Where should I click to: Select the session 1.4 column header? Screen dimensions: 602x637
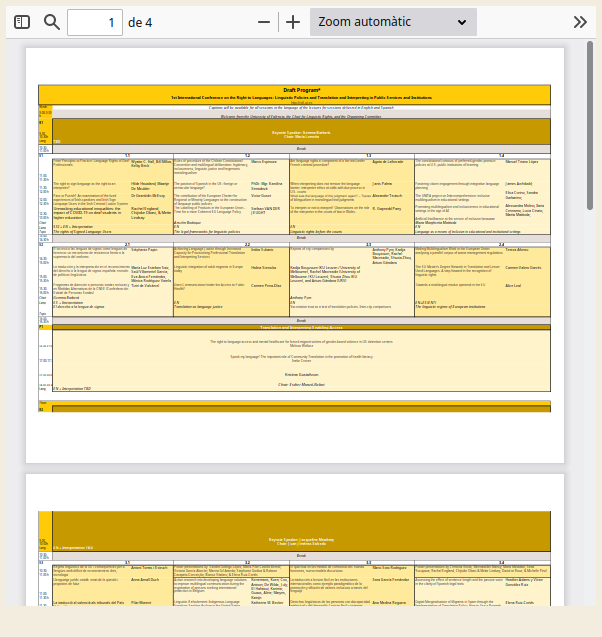[x=502, y=156]
